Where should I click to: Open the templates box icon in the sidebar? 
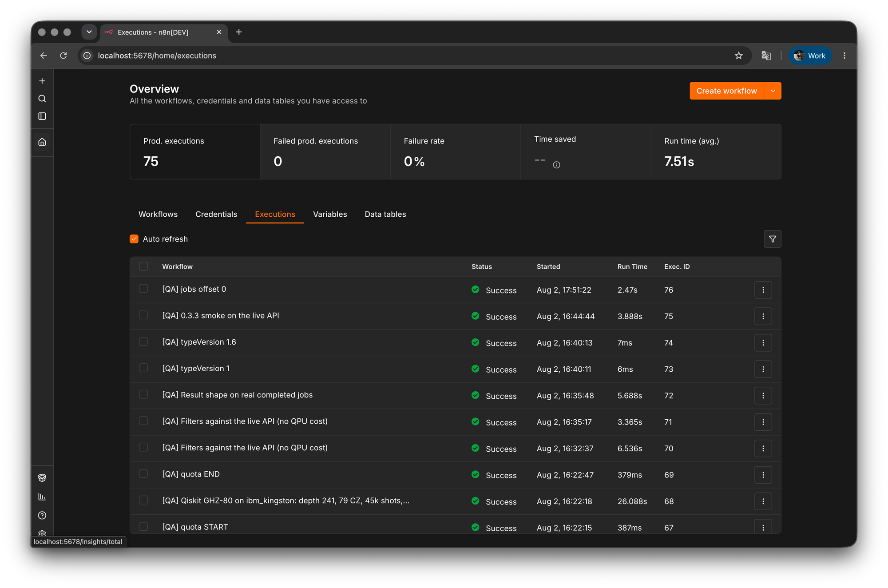point(42,478)
